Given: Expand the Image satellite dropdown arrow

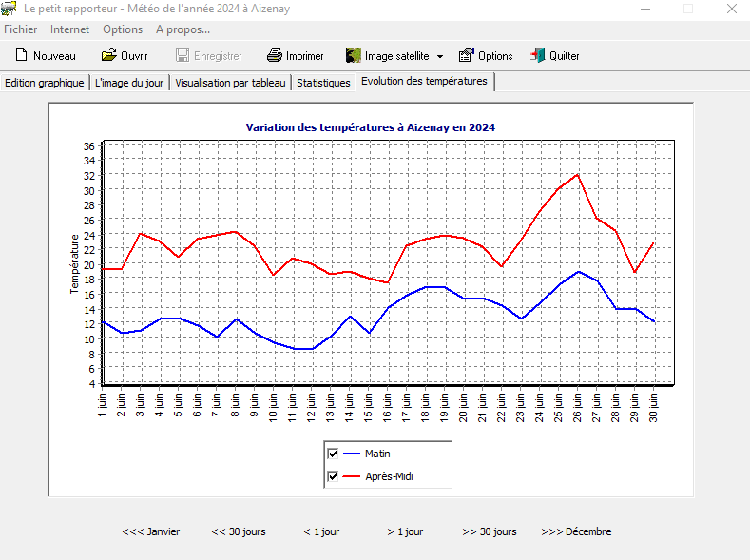Looking at the screenshot, I should (x=440, y=57).
